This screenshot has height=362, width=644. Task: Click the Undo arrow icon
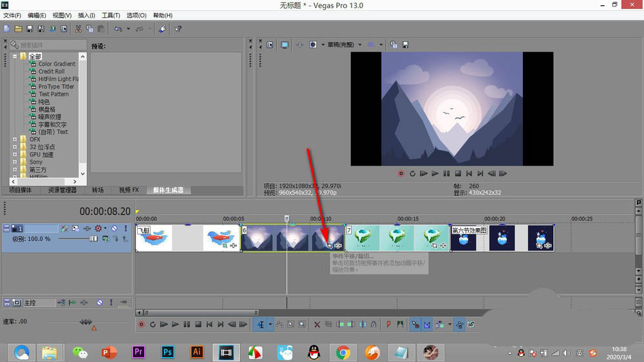[x=118, y=29]
